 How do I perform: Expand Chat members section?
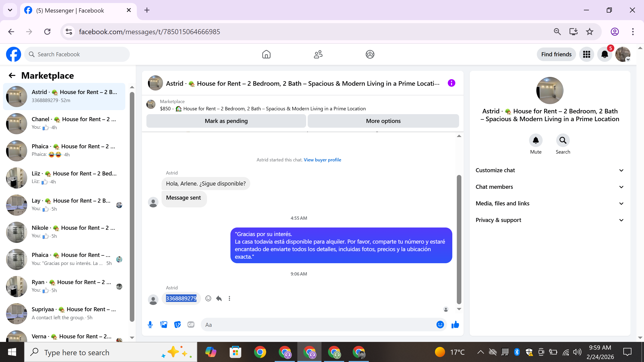(x=550, y=187)
